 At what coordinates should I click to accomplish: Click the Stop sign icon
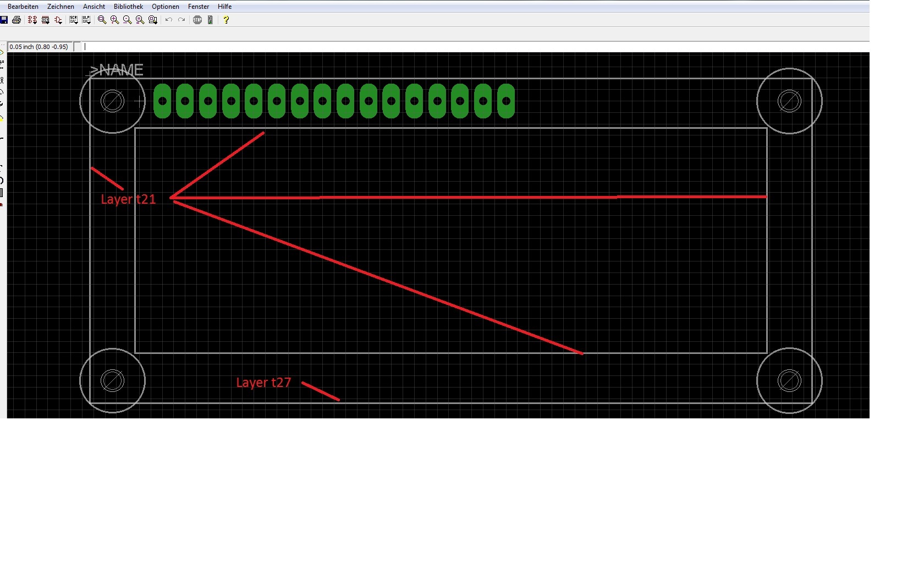[x=197, y=20]
